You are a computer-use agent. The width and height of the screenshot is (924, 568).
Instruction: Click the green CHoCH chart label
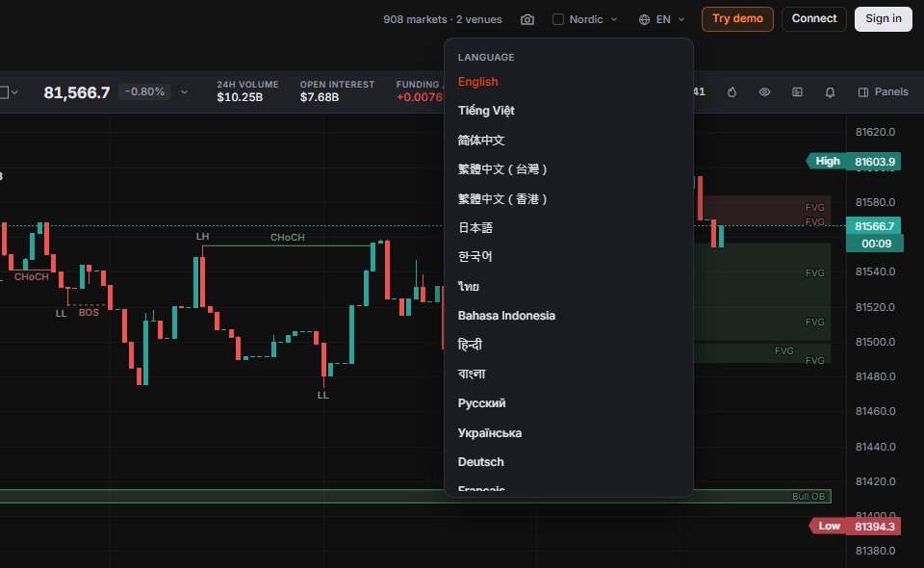click(288, 238)
